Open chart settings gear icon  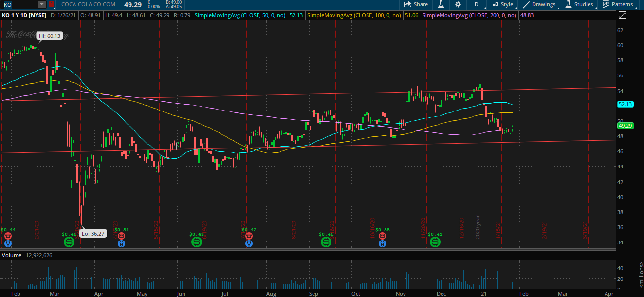point(458,4)
